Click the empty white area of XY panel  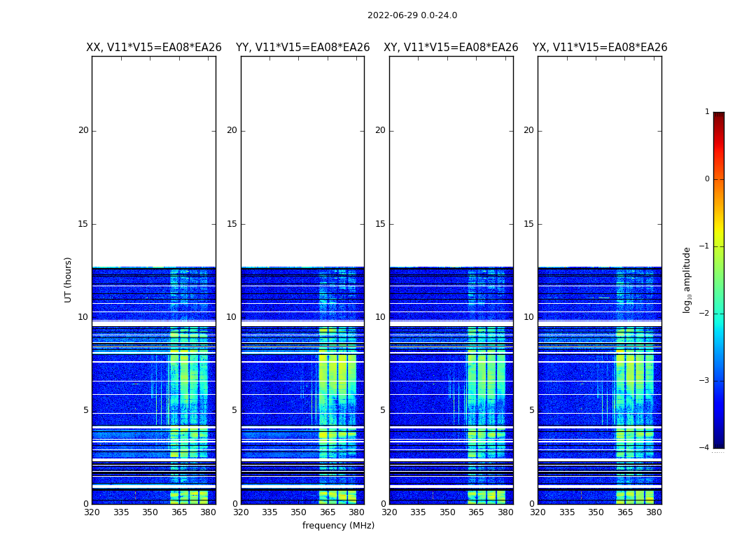pos(451,161)
